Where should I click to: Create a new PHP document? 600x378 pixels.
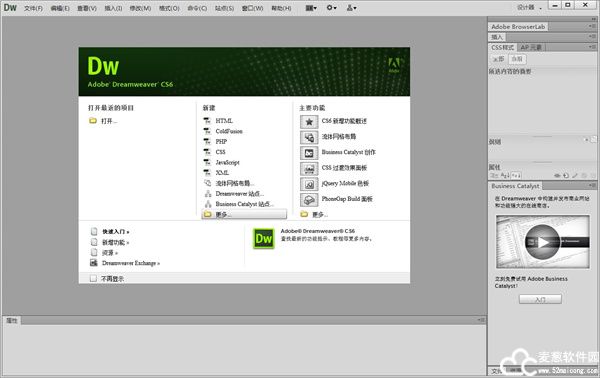point(221,142)
